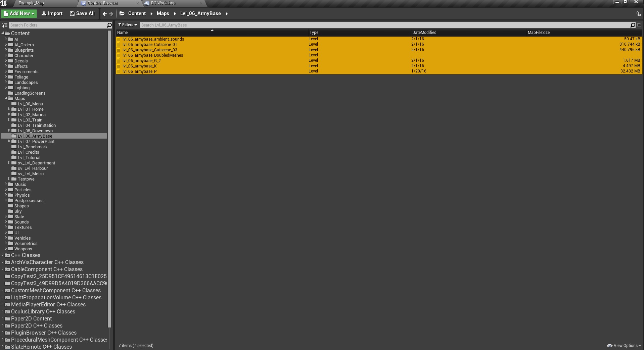Image resolution: width=644 pixels, height=350 pixels.
Task: Select lvl_06_armybase_G_2 level
Action: coord(379,61)
